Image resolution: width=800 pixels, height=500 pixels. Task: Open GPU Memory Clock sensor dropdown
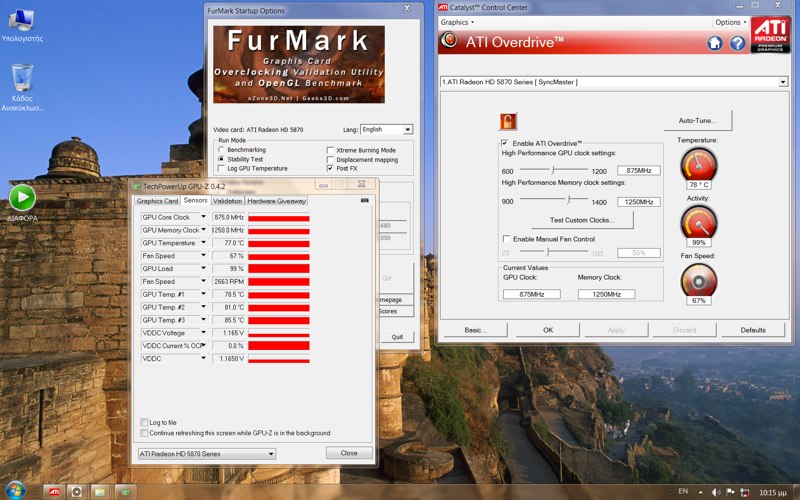(x=204, y=230)
